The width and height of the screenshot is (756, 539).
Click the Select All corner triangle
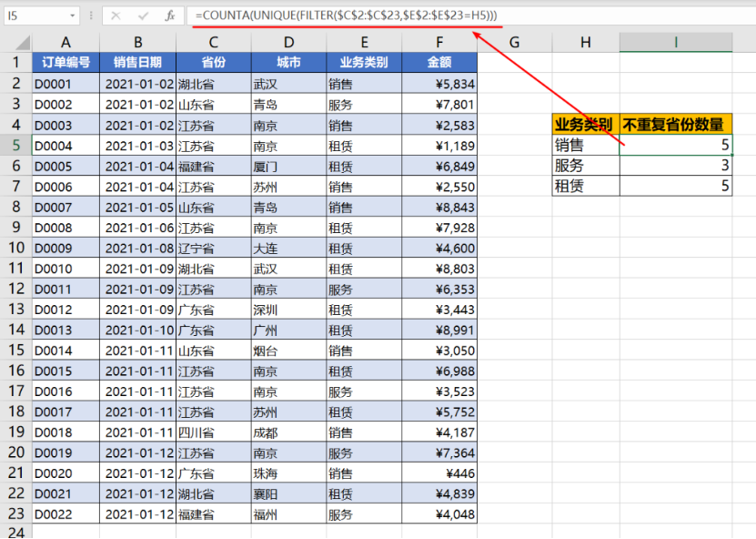[x=15, y=42]
